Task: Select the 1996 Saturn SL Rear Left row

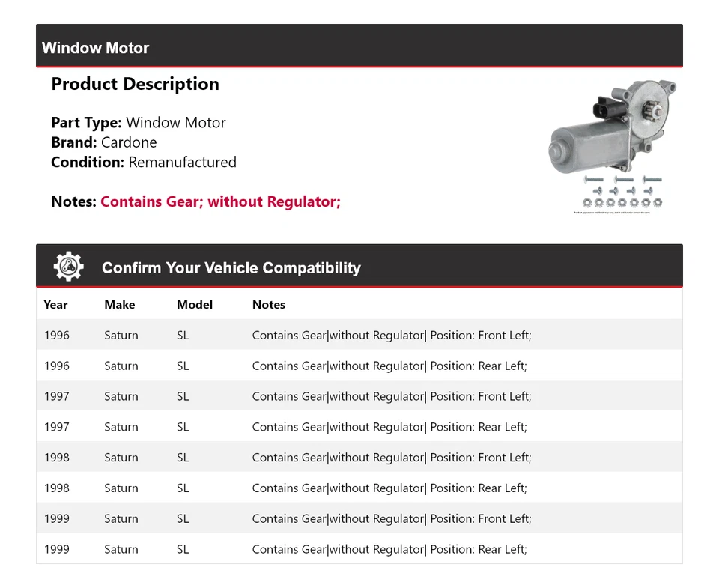Action: pos(359,366)
